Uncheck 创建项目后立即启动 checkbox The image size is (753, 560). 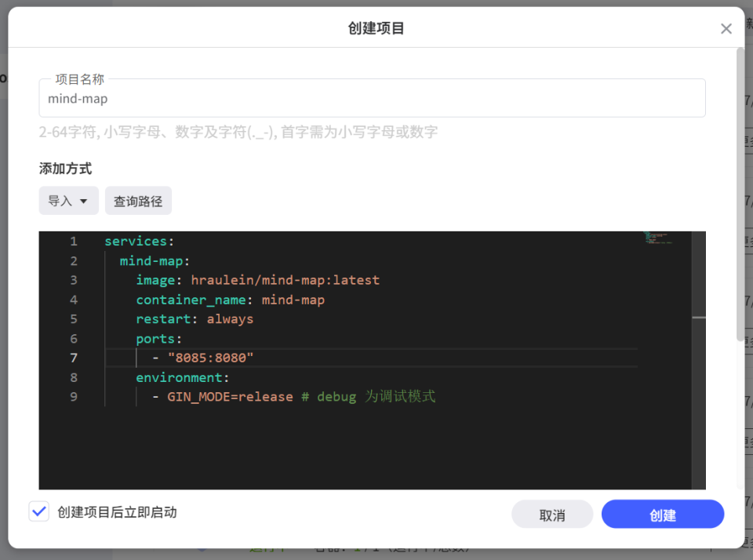point(39,511)
